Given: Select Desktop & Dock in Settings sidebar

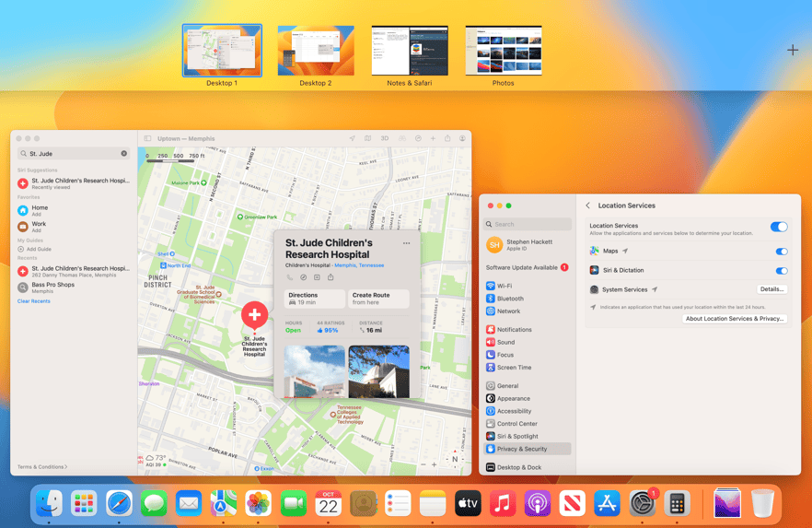Looking at the screenshot, I should [528, 467].
